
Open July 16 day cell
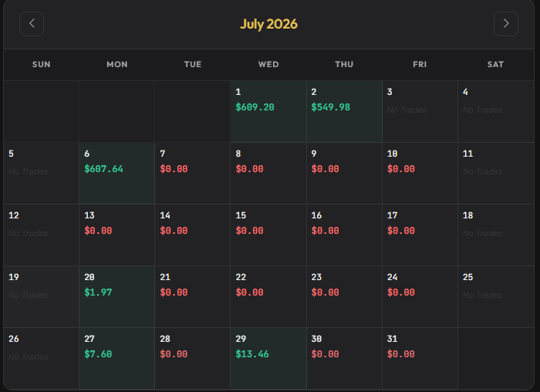(x=344, y=235)
